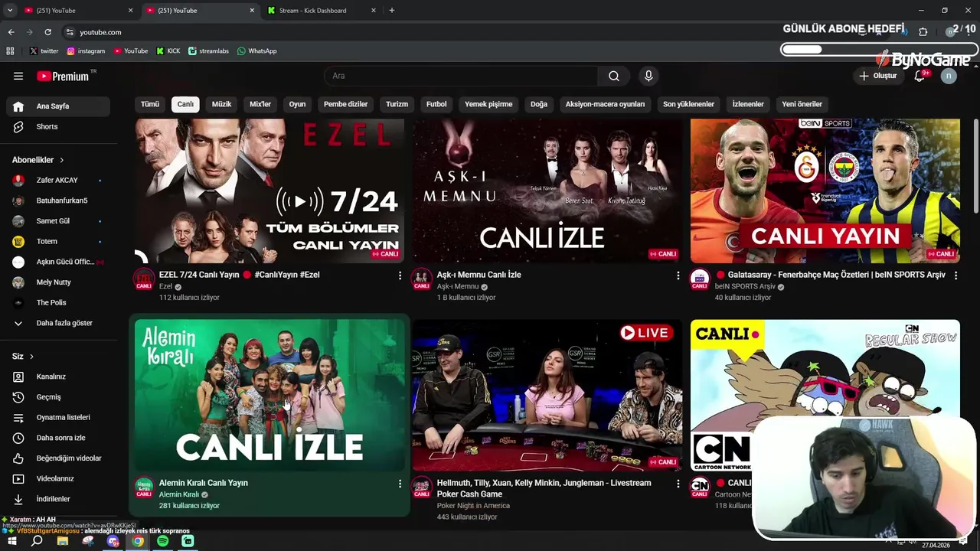The height and width of the screenshot is (551, 980).
Task: Select the Oyun filter chip
Action: (297, 104)
